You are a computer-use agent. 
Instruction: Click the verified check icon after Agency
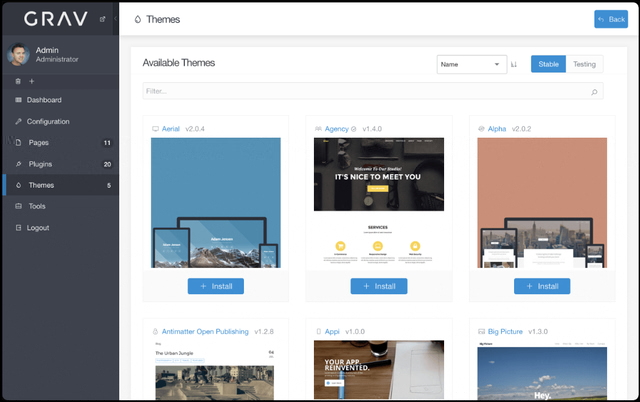tap(353, 129)
